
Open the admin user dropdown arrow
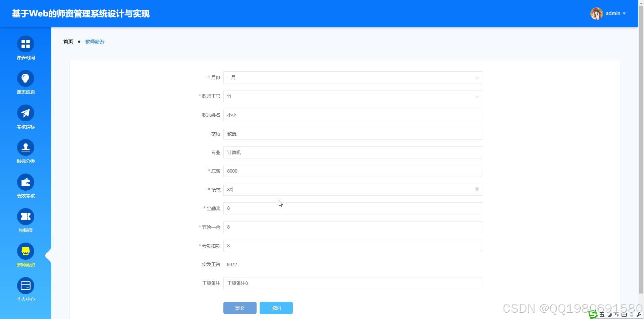click(624, 14)
